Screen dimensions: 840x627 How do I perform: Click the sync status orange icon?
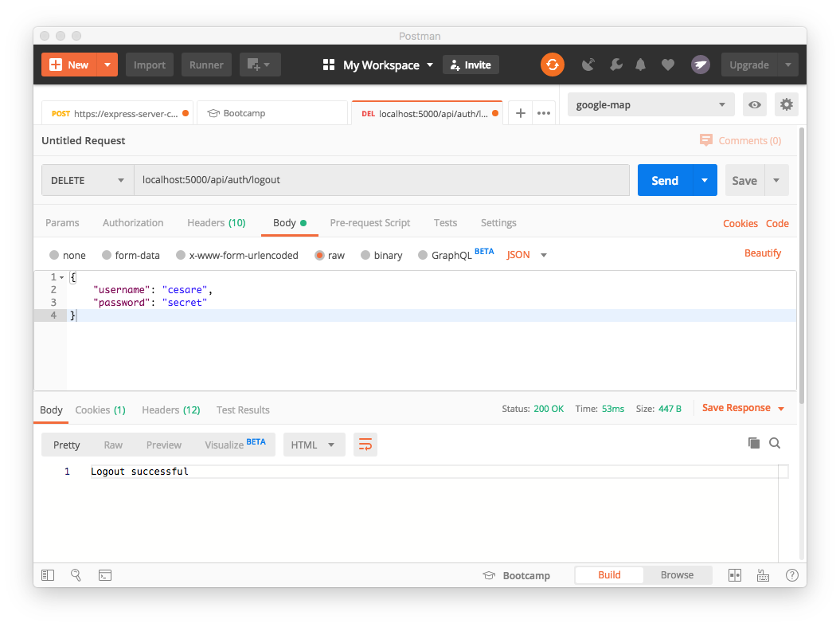553,65
